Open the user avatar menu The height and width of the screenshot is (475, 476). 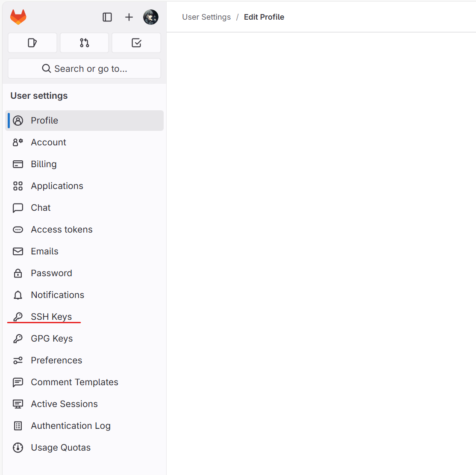pos(151,17)
